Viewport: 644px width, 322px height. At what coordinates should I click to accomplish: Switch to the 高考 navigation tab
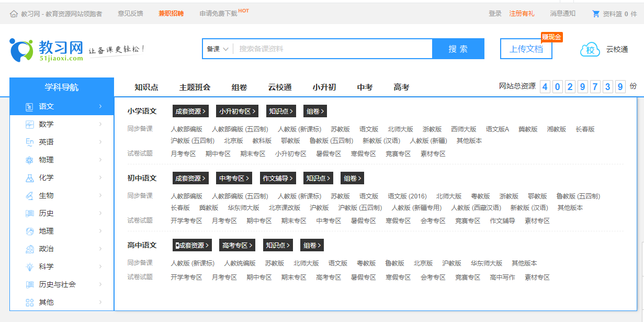point(400,87)
